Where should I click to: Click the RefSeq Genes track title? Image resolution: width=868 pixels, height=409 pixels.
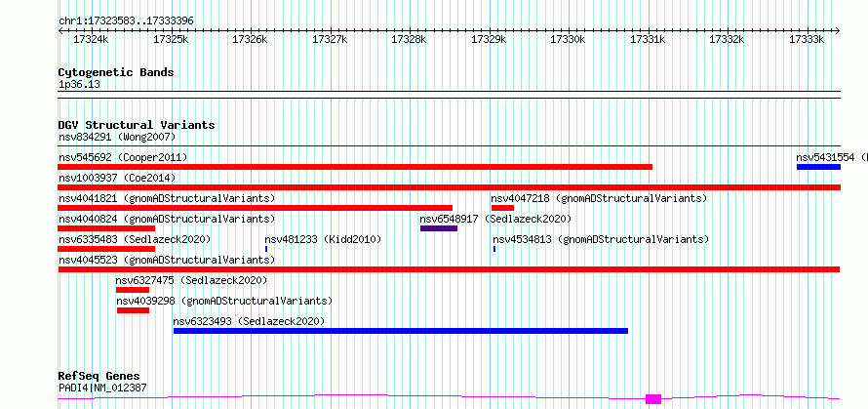point(99,377)
